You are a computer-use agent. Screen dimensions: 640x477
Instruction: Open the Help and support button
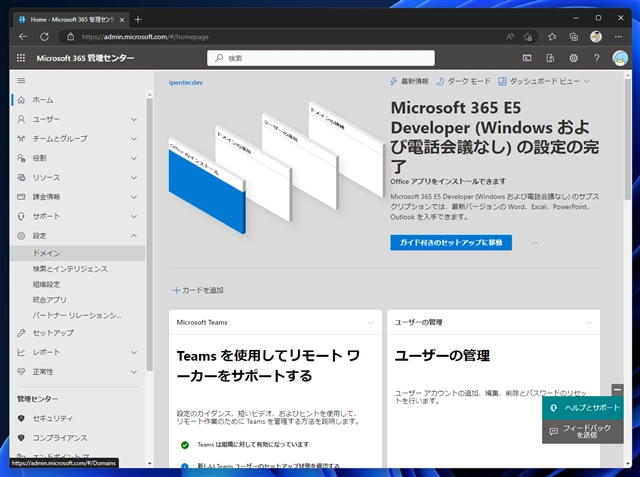[x=584, y=409]
